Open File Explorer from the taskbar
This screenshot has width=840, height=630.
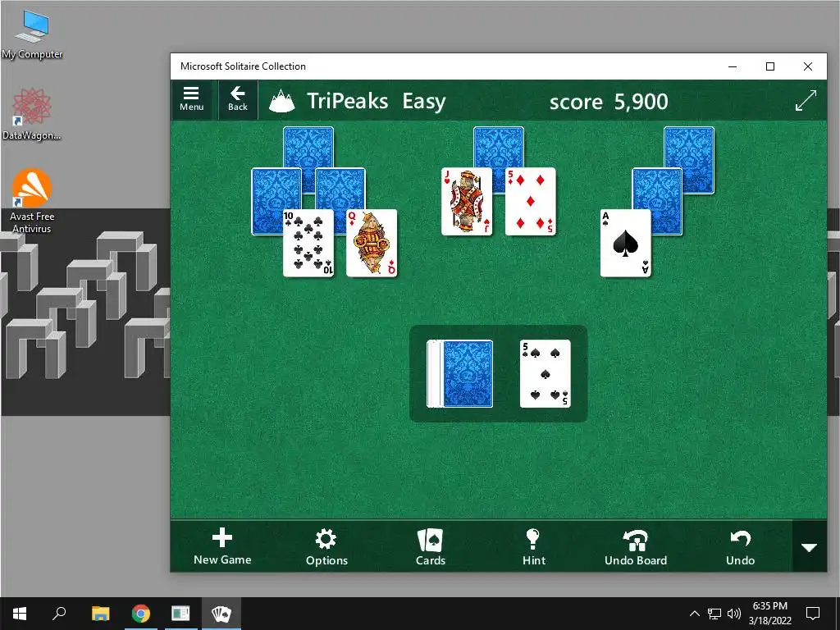(100, 614)
